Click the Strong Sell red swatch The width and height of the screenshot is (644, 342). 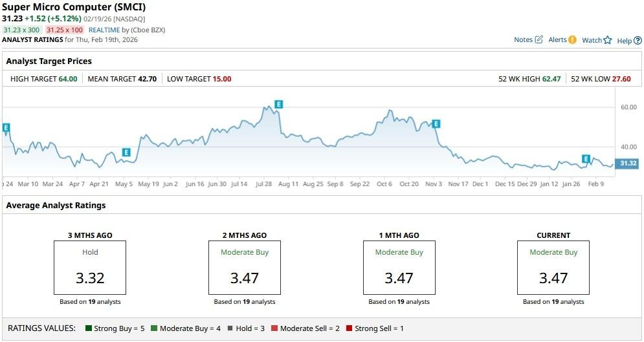pyautogui.click(x=349, y=328)
